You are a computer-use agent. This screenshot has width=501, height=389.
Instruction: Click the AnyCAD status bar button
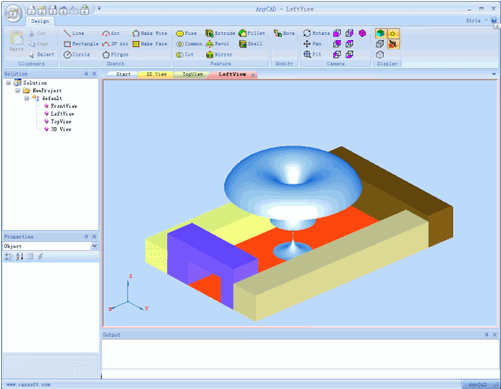tap(478, 385)
